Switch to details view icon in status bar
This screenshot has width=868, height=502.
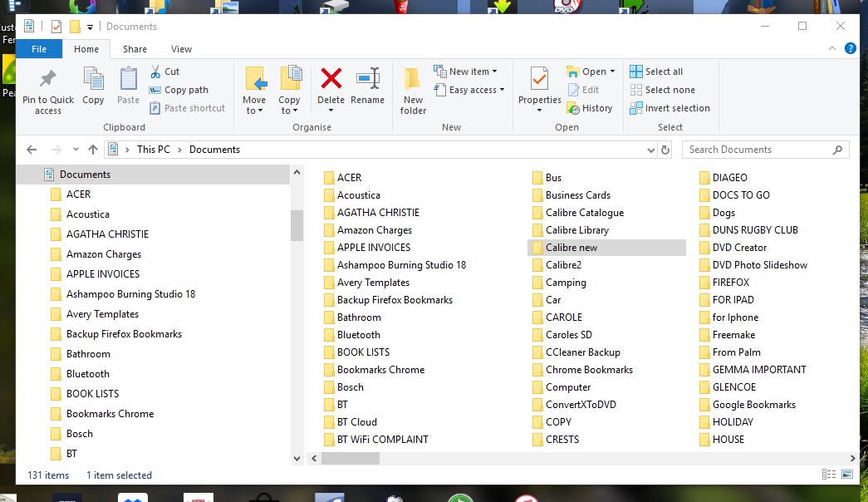829,475
